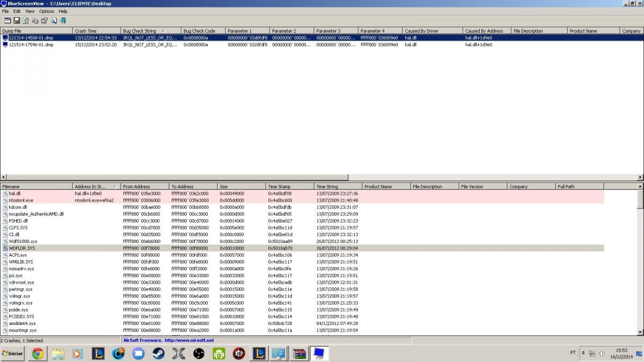Select the hal.dll driver row

tap(302, 193)
